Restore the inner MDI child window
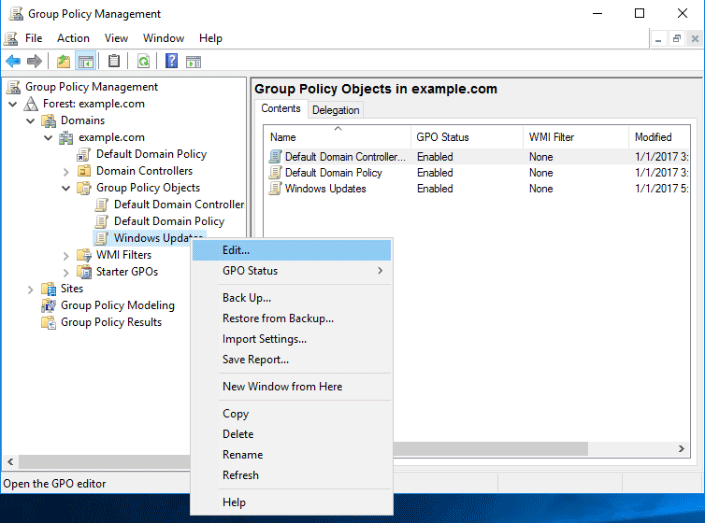This screenshot has width=705, height=523. [677, 39]
